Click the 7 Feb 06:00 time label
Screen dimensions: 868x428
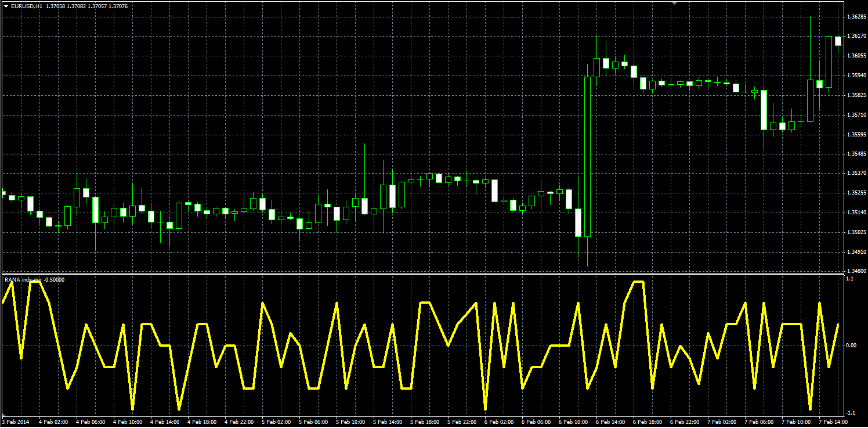(759, 422)
